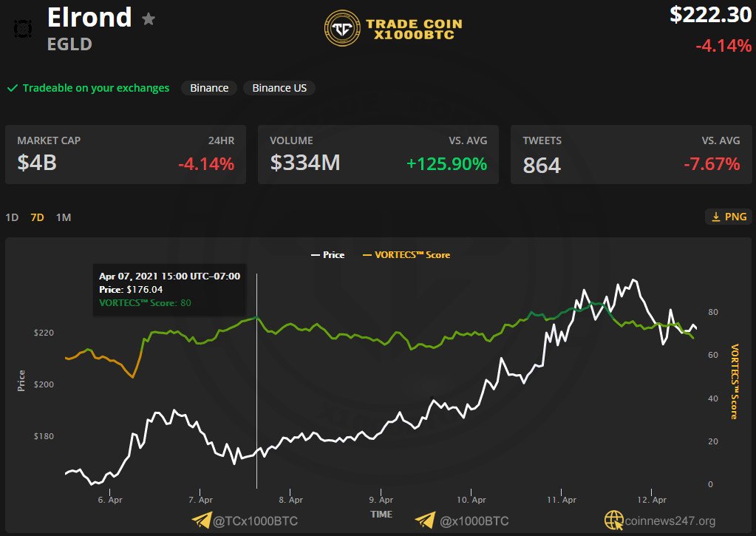Click the EGLD ticker symbol

pos(69,44)
